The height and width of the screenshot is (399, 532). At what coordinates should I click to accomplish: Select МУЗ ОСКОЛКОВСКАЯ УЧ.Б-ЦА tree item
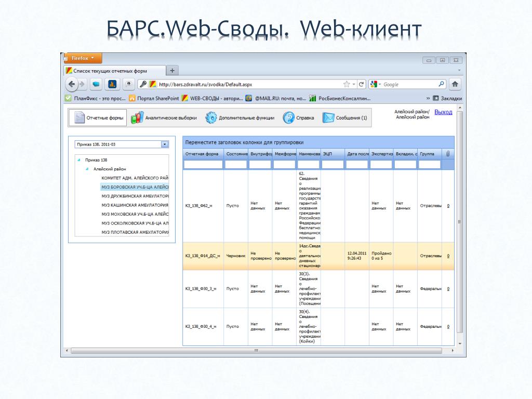pyautogui.click(x=135, y=223)
